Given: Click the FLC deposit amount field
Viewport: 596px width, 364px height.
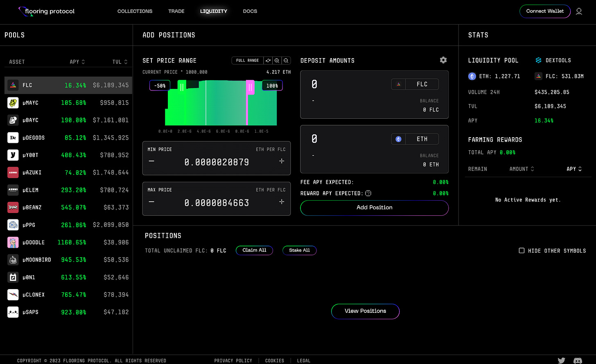Looking at the screenshot, I should click(314, 84).
